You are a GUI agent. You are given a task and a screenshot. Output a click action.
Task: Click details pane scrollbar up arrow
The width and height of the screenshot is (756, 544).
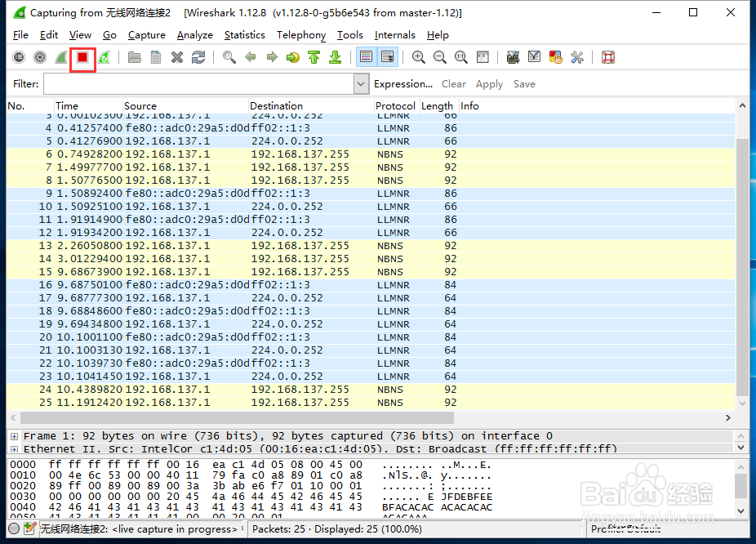click(741, 436)
